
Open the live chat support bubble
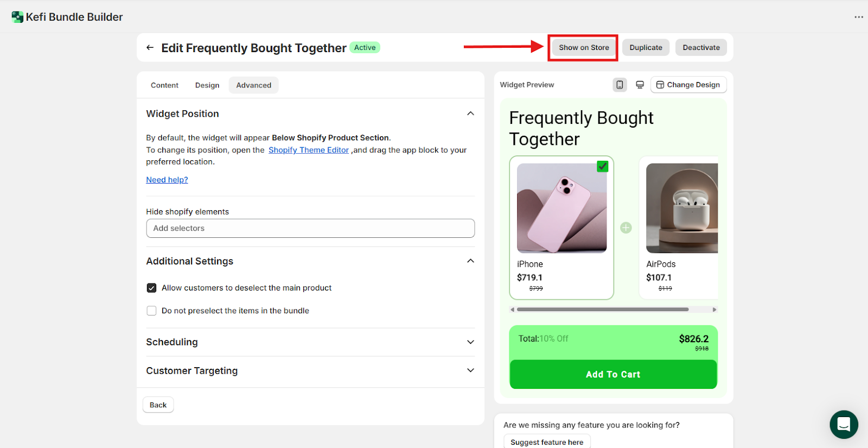tap(844, 424)
